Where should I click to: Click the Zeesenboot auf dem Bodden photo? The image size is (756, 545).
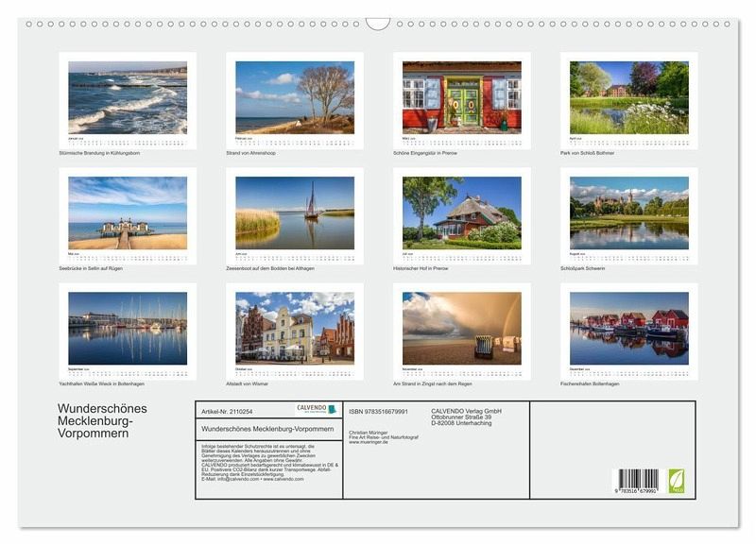295,213
